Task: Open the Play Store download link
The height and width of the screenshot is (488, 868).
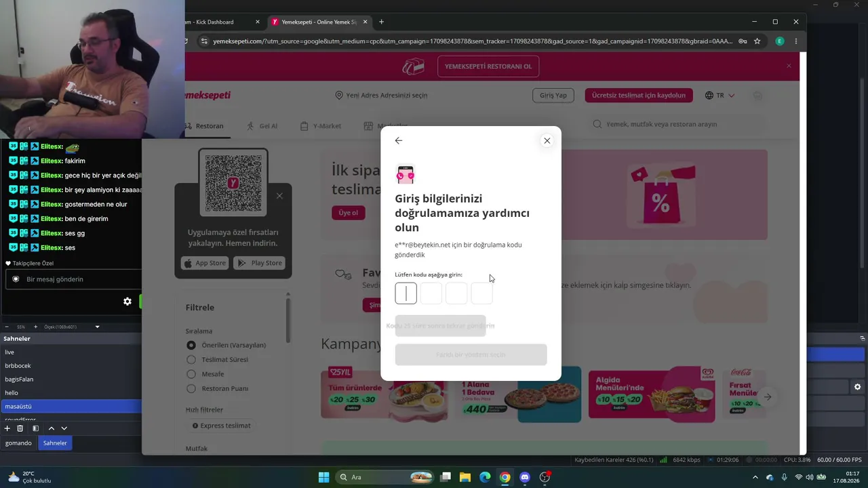Action: pos(259,263)
